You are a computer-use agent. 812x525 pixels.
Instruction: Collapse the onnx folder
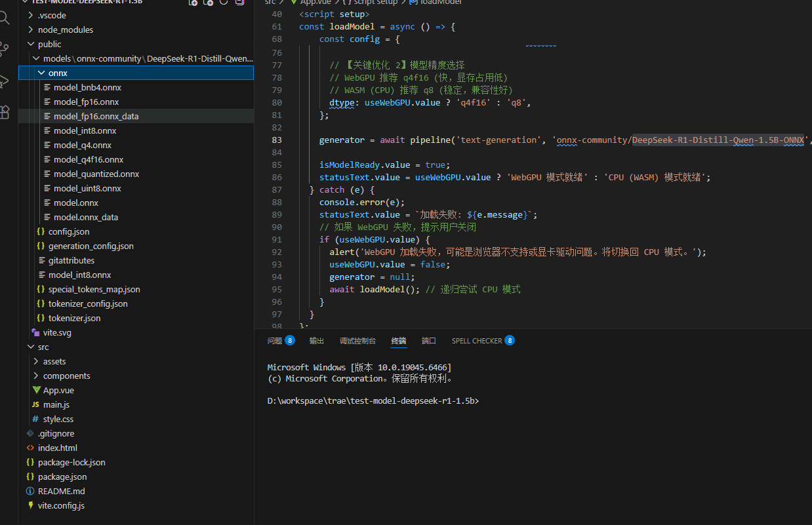coord(58,73)
